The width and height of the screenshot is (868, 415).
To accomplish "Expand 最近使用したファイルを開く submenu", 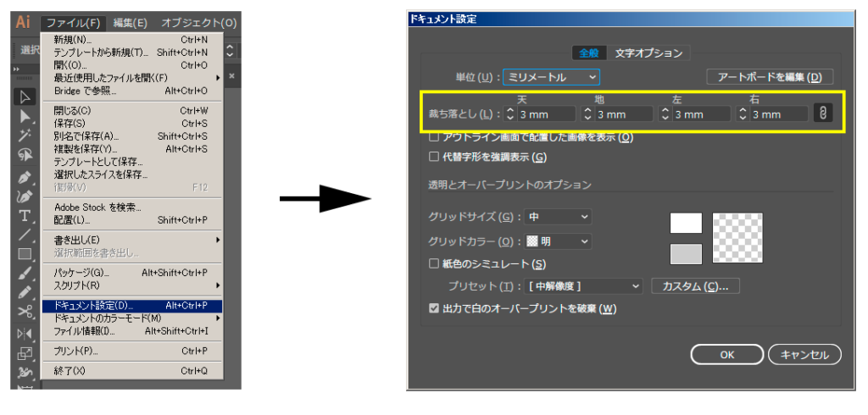I will (x=131, y=78).
